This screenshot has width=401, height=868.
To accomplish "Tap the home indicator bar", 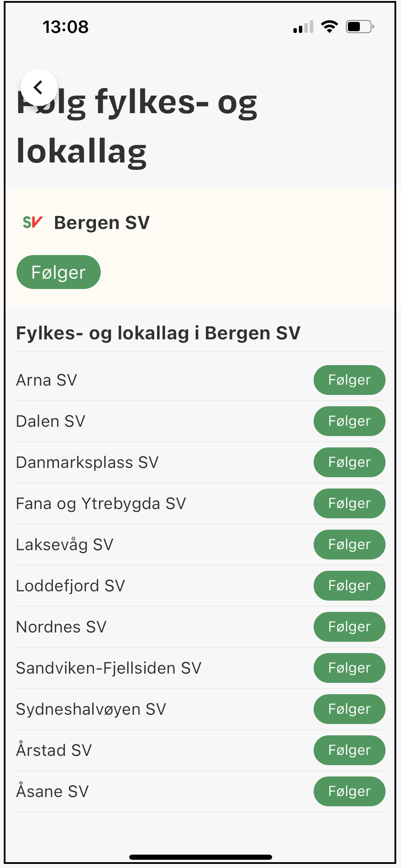I will click(x=200, y=857).
